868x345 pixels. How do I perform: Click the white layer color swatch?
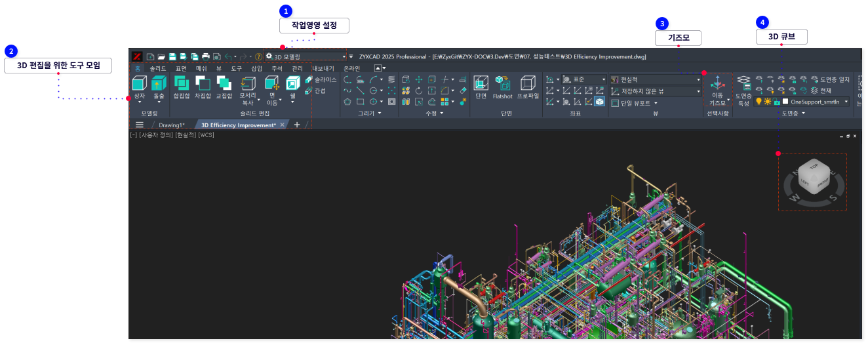click(785, 102)
